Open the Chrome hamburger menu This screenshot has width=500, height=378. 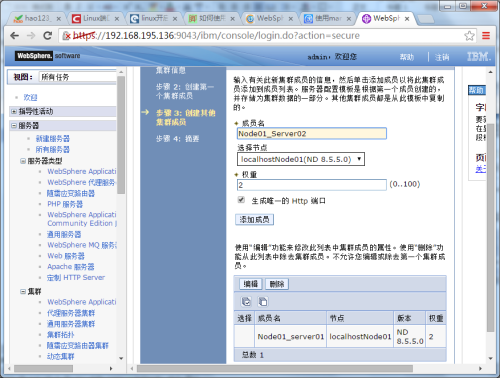[x=486, y=35]
